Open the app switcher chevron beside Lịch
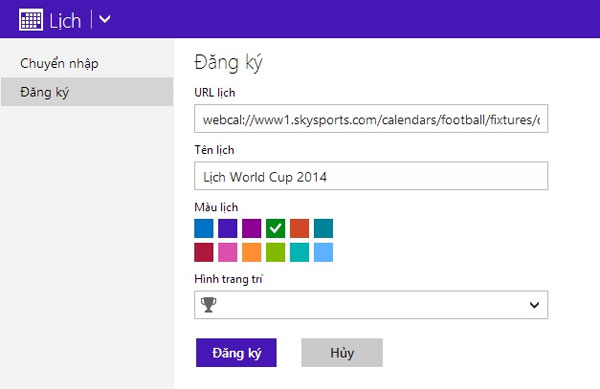Screen dimensions: 600x389 click(104, 19)
